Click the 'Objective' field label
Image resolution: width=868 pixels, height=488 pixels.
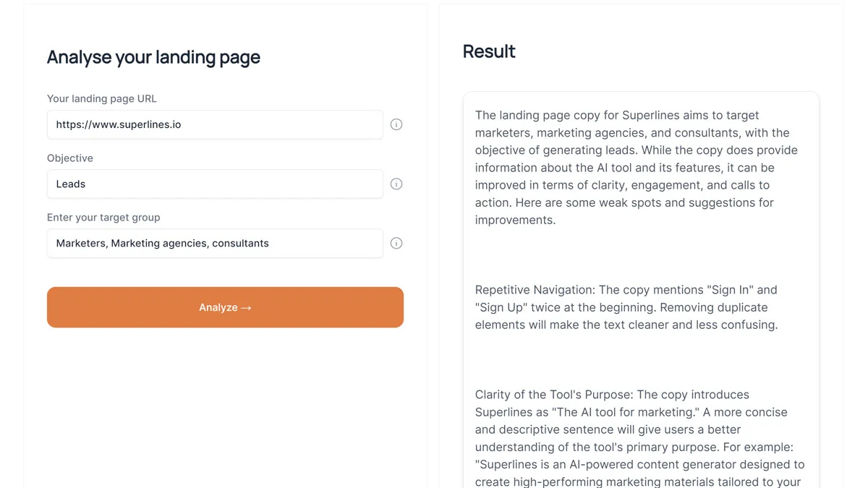(x=70, y=158)
